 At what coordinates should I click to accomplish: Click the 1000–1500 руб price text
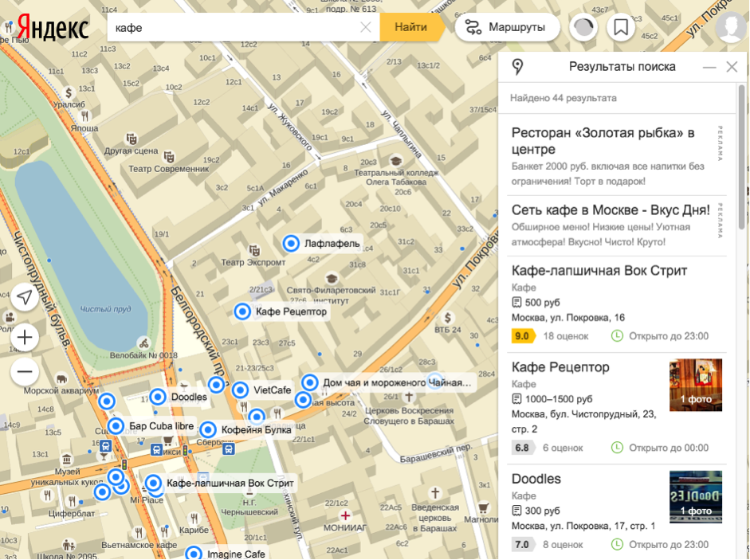[x=559, y=399]
